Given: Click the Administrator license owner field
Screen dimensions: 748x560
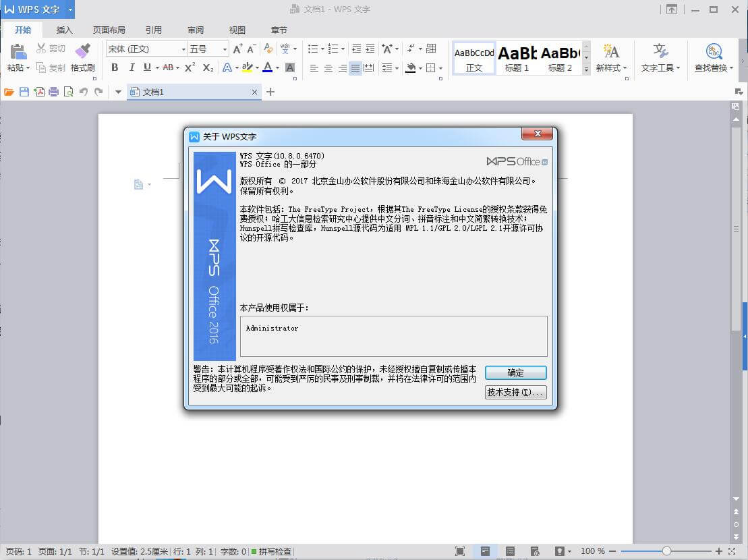Looking at the screenshot, I should click(x=393, y=336).
